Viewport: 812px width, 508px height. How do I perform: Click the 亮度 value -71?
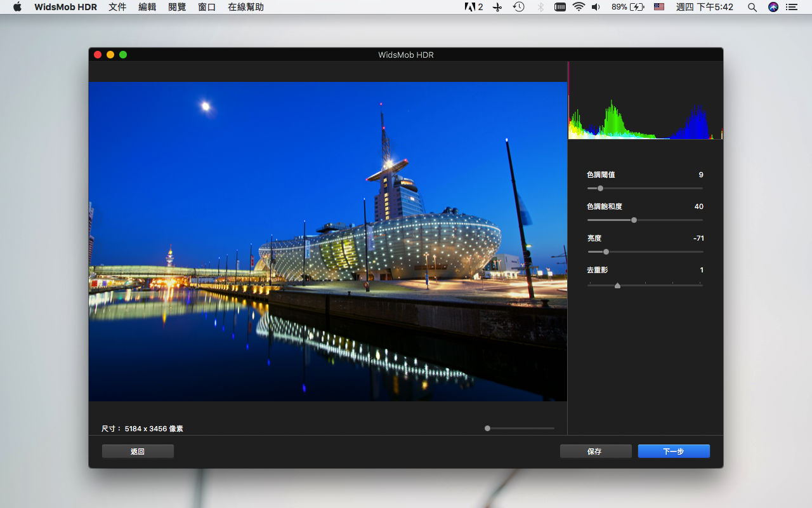click(x=698, y=238)
